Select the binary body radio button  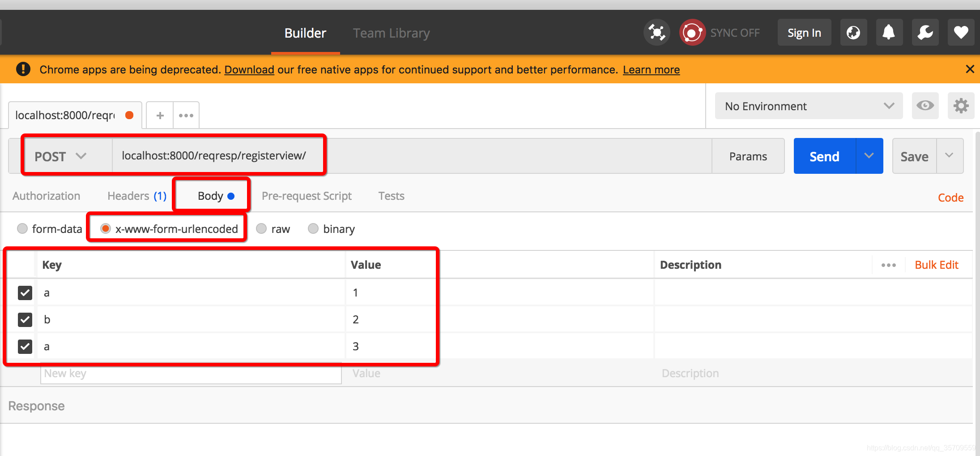(313, 229)
